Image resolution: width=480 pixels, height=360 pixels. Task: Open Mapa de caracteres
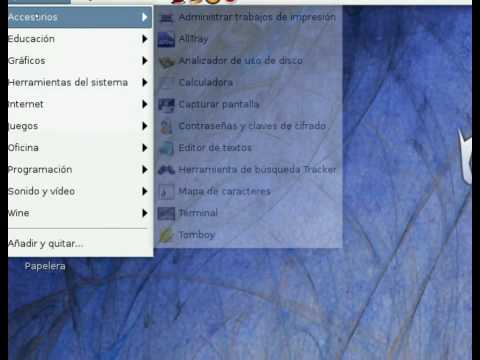(248, 192)
